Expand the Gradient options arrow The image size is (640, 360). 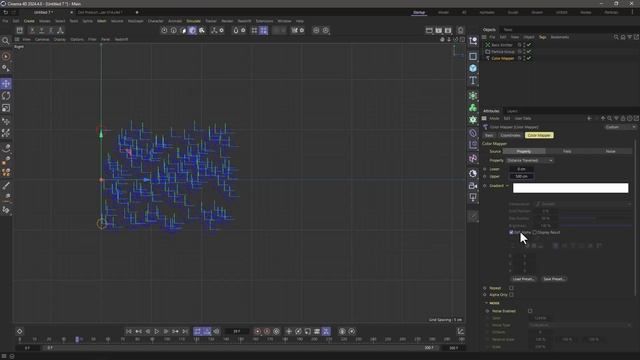tap(507, 186)
